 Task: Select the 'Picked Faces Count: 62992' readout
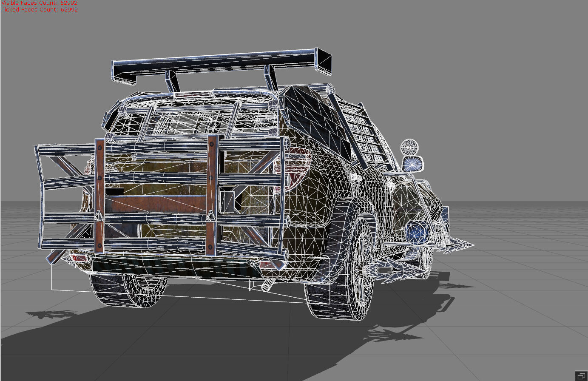(39, 9)
